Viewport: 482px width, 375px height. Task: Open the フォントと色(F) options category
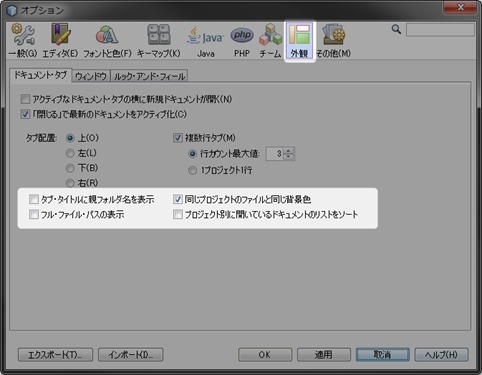coord(107,41)
